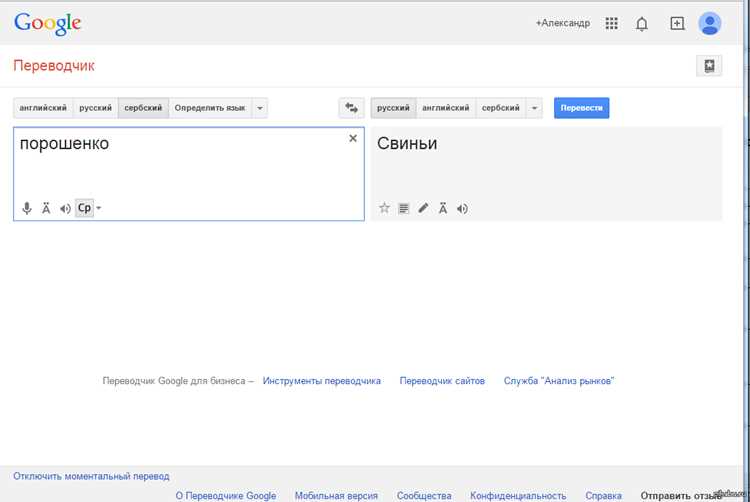Select Определить язык detect option

pyautogui.click(x=210, y=108)
